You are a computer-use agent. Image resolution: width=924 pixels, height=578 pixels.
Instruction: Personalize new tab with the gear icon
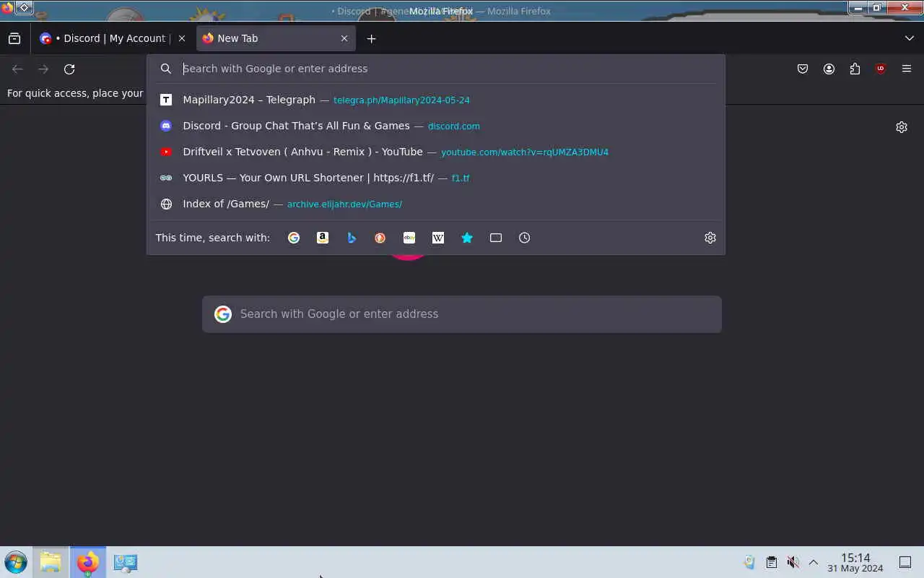point(902,127)
